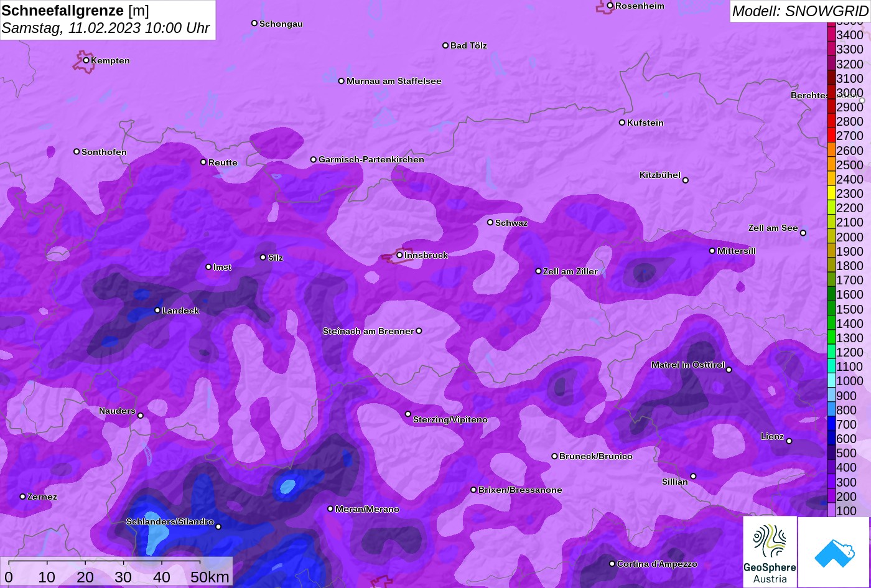Click the Kempten city marker
871x588 pixels.
click(86, 60)
